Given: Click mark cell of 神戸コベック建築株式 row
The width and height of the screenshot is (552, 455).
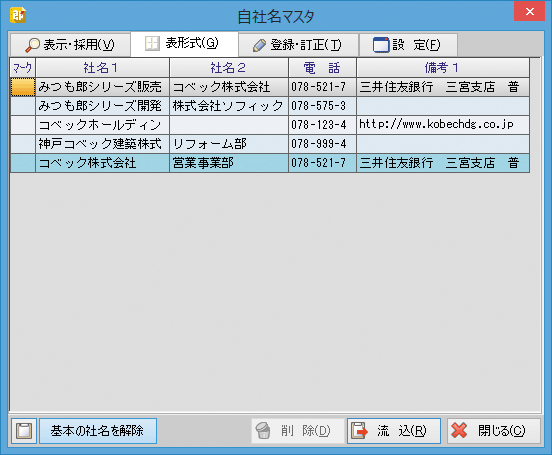Looking at the screenshot, I should point(23,144).
